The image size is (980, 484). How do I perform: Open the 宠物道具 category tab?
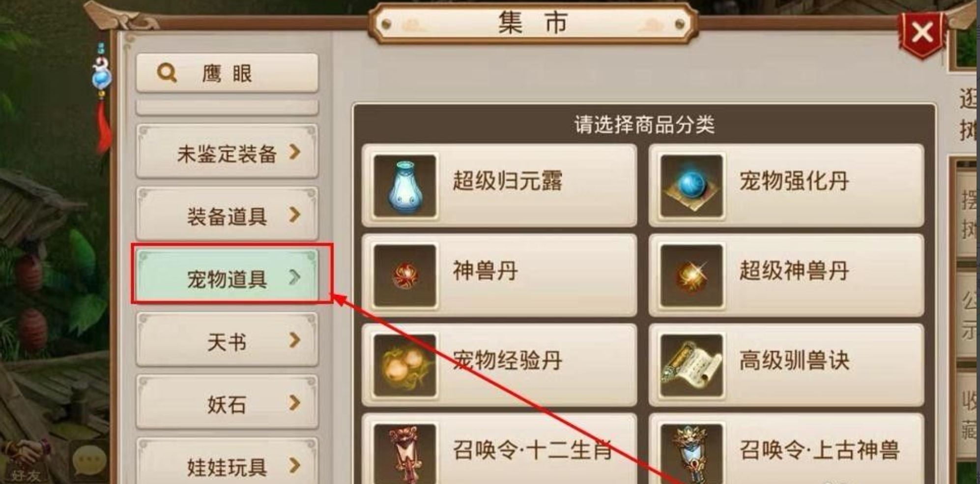click(x=228, y=276)
